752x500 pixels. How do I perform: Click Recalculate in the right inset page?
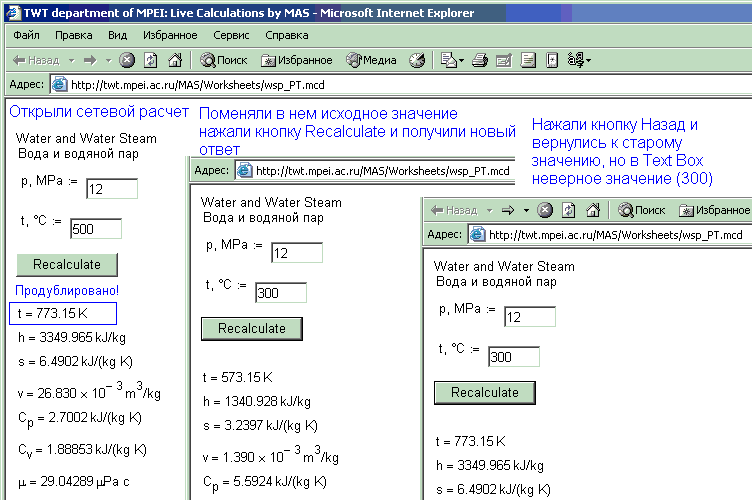485,393
